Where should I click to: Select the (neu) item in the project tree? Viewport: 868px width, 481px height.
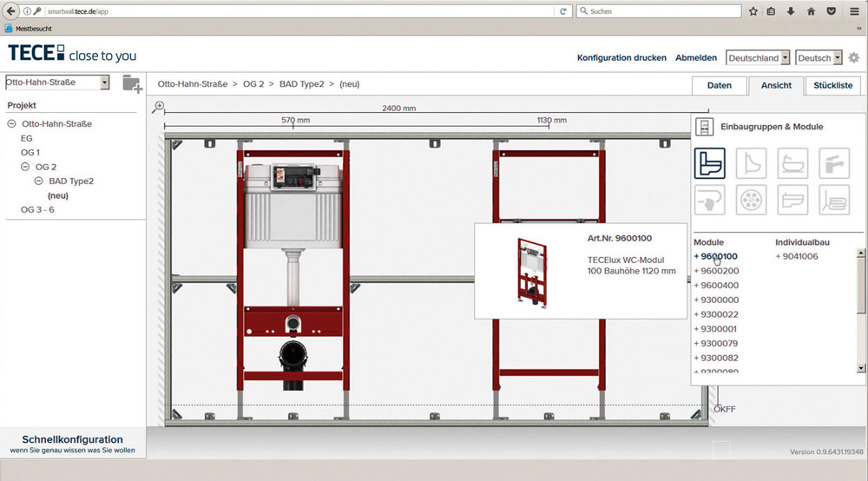coord(58,195)
